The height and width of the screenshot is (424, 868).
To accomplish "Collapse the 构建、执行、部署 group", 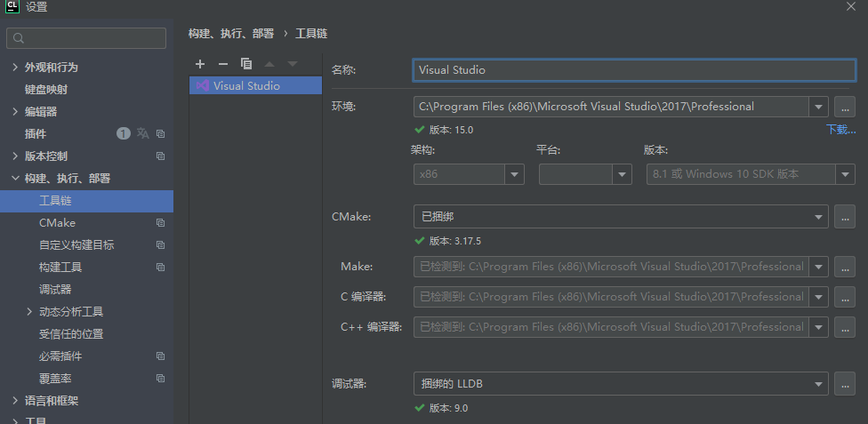I will 15,179.
